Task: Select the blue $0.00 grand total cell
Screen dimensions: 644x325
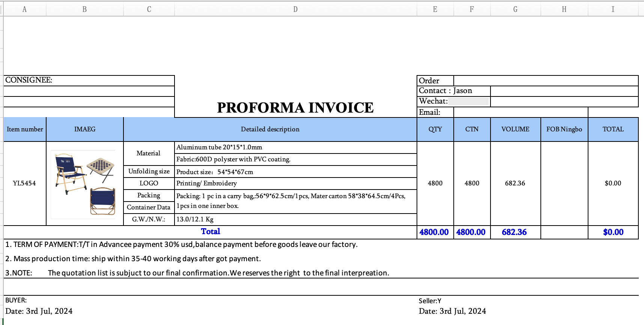Action: [613, 232]
